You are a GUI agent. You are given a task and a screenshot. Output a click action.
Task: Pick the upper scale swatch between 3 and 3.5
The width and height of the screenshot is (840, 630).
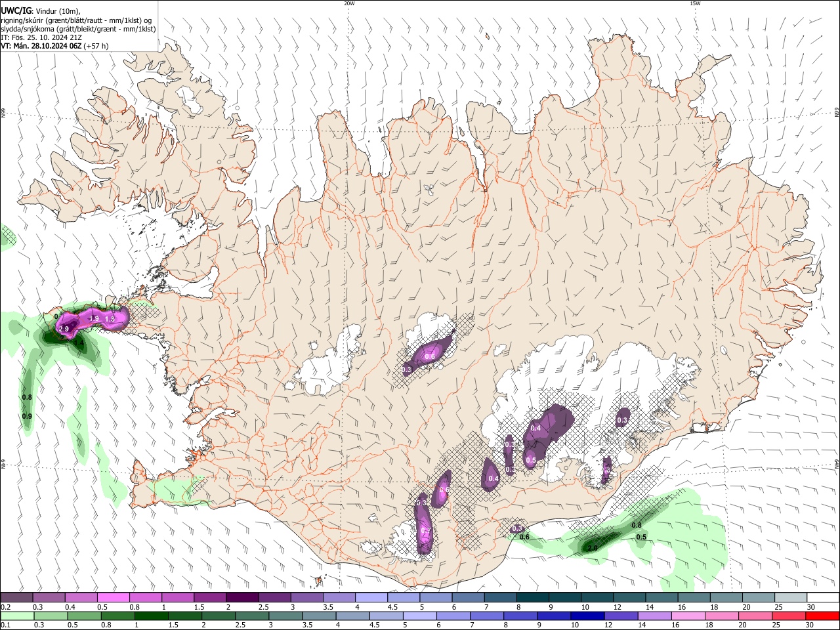[306, 598]
